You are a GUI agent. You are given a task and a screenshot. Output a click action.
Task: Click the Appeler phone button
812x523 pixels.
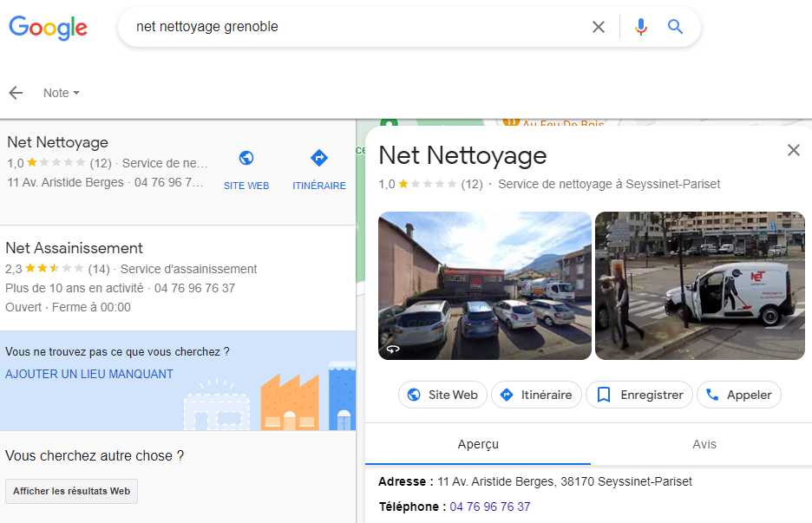pos(739,395)
